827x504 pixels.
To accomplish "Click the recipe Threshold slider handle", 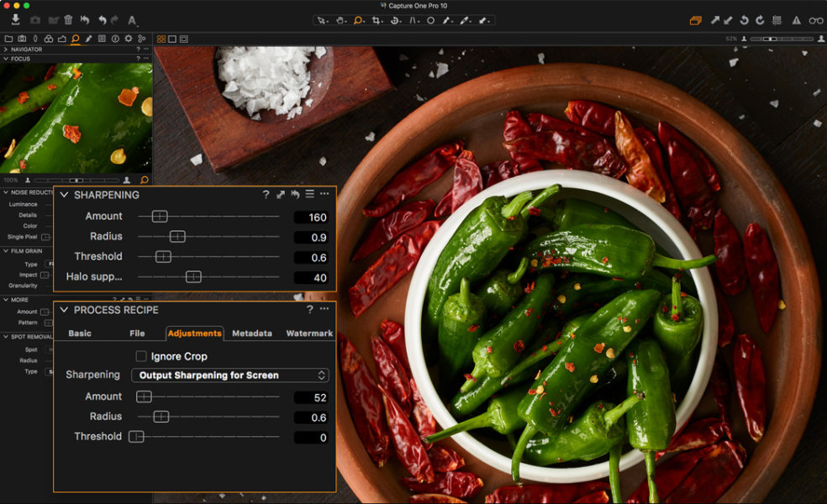I will [x=136, y=437].
